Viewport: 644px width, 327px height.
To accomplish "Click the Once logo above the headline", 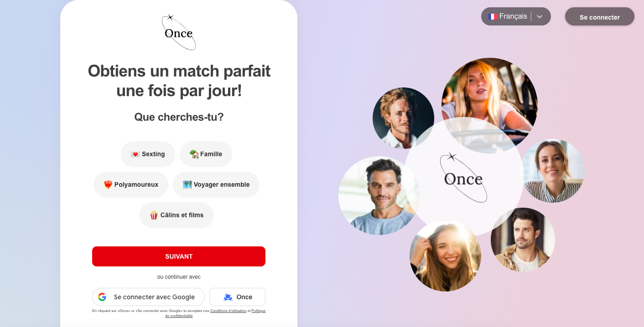I will click(x=179, y=32).
